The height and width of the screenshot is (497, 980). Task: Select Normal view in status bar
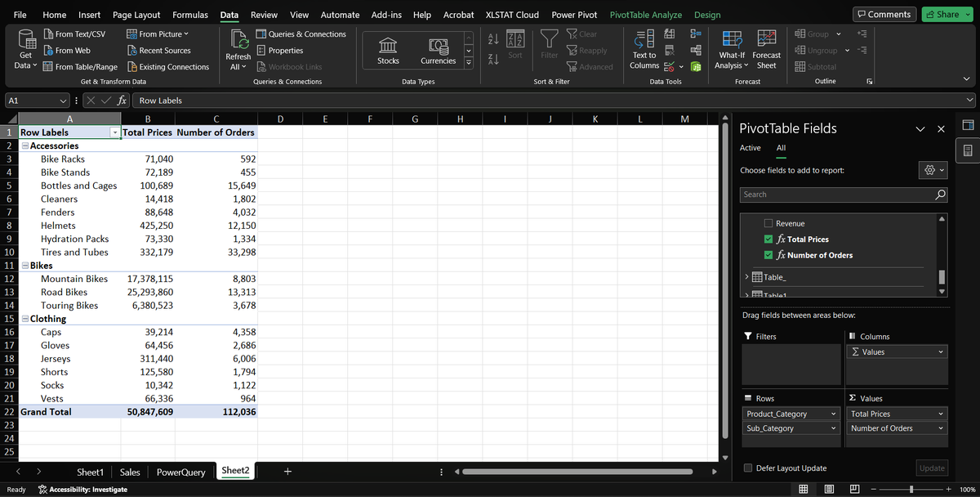(804, 489)
